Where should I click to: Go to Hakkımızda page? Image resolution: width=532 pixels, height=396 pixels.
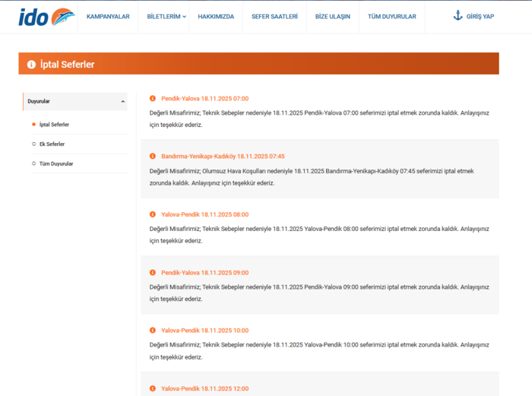pos(216,17)
